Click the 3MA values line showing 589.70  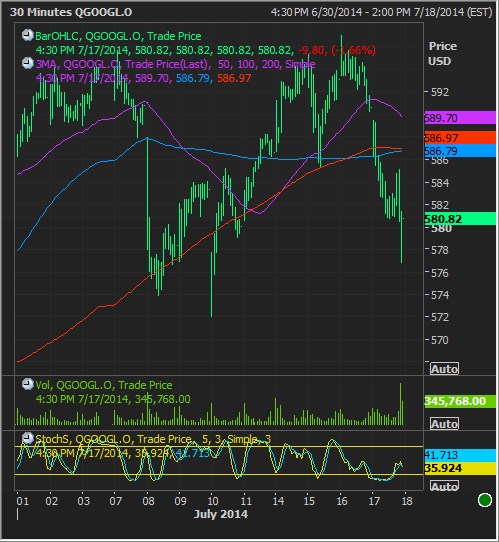pos(143,78)
